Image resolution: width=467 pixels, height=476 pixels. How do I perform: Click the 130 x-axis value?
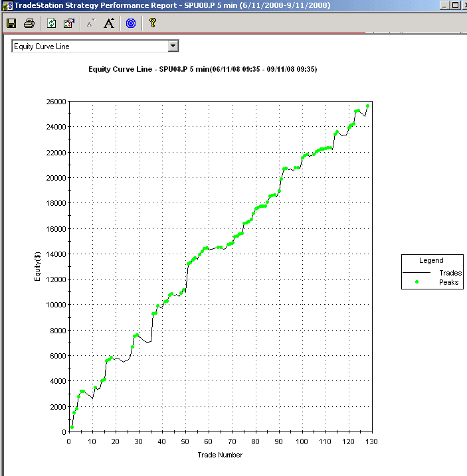371,441
